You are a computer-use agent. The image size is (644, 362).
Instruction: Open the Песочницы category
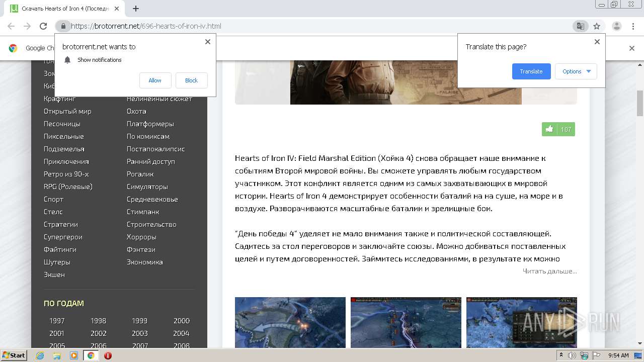[x=62, y=124]
